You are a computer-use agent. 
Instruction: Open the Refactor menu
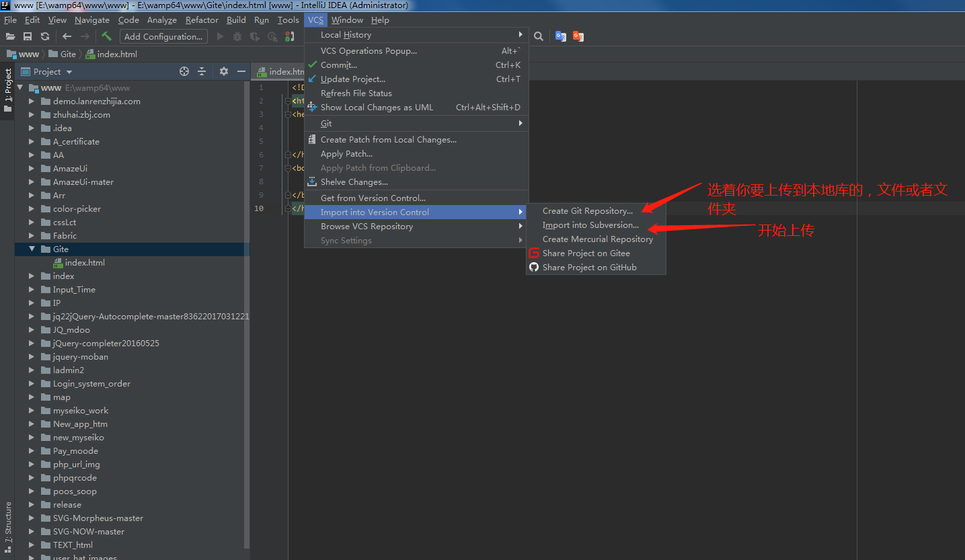tap(202, 20)
